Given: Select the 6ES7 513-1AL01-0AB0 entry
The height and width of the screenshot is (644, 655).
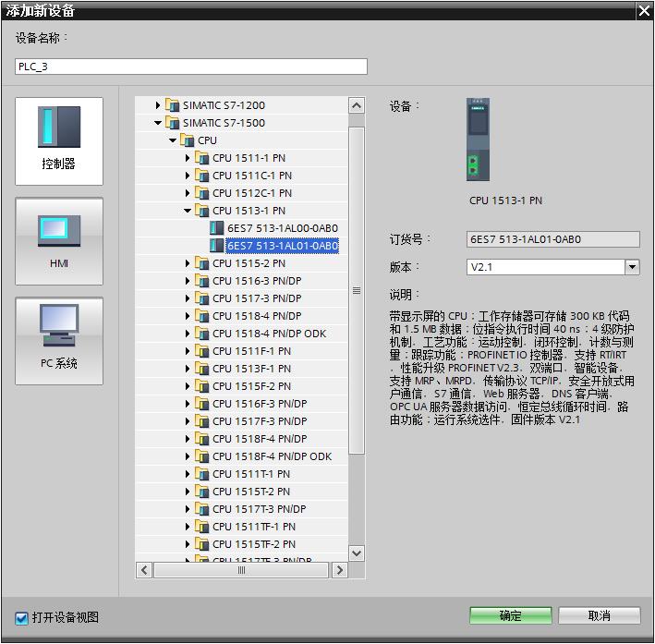Looking at the screenshot, I should [283, 246].
